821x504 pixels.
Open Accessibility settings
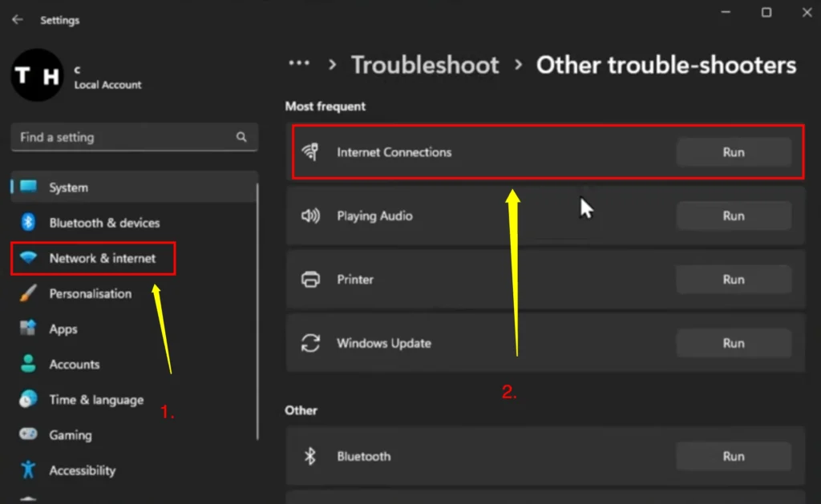point(134,470)
